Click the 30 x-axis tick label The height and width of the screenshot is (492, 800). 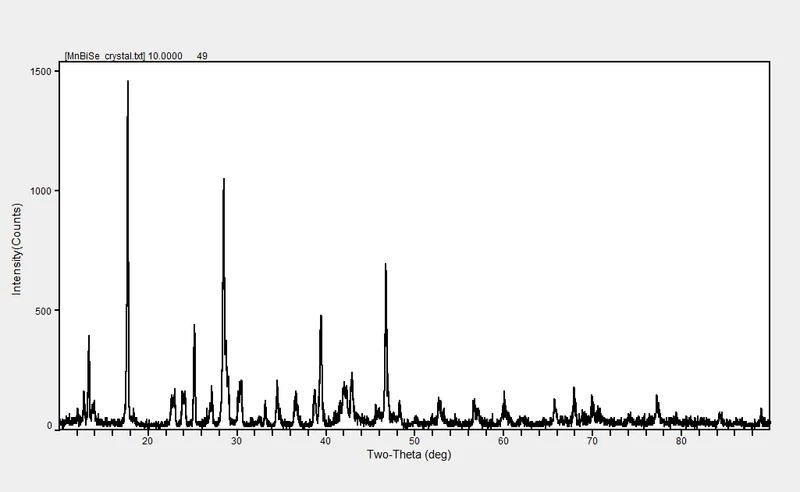click(236, 441)
